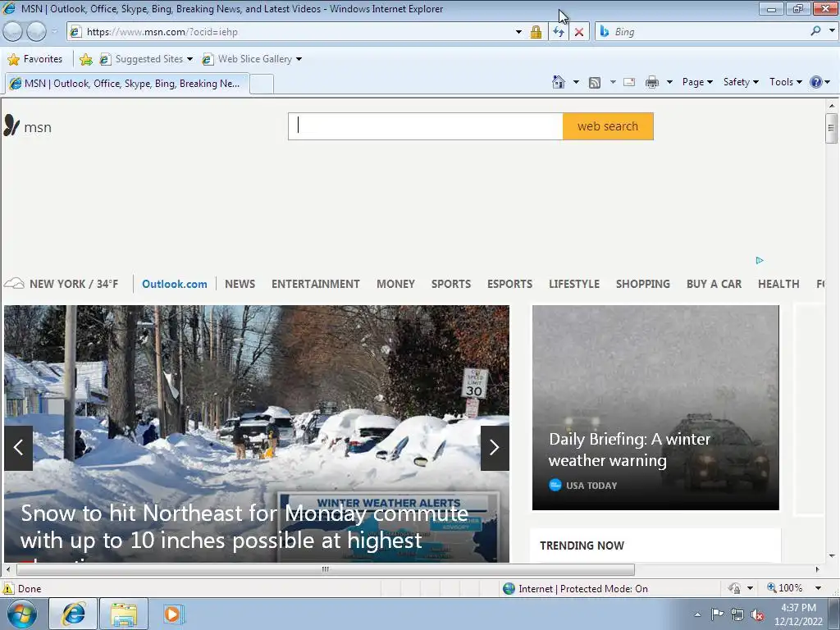The height and width of the screenshot is (630, 840).
Task: Click the Read Mail icon
Action: (x=629, y=82)
